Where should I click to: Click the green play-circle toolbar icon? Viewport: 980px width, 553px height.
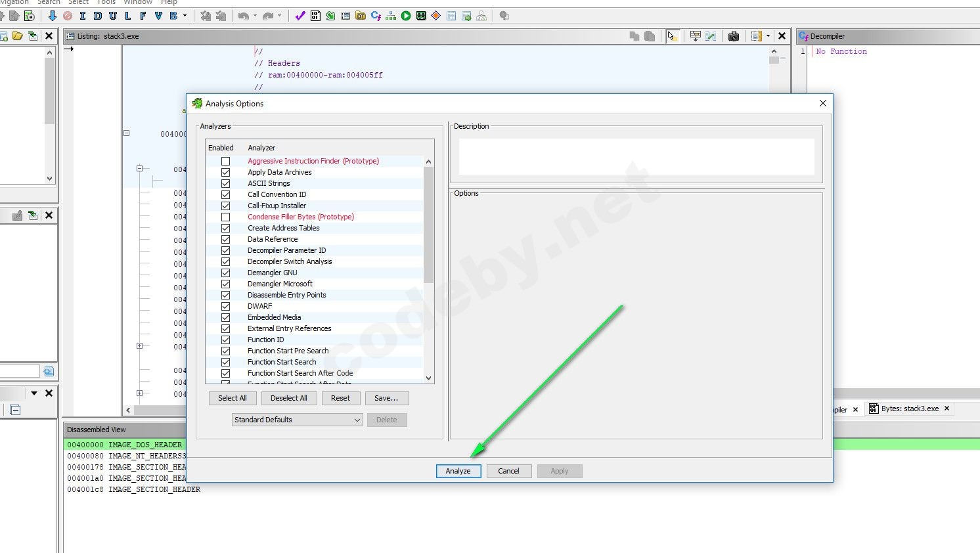406,16
